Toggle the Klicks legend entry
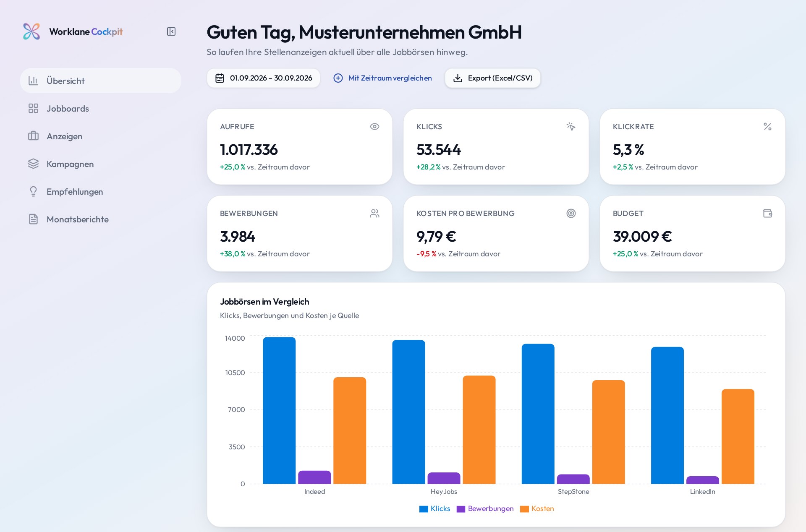 434,509
